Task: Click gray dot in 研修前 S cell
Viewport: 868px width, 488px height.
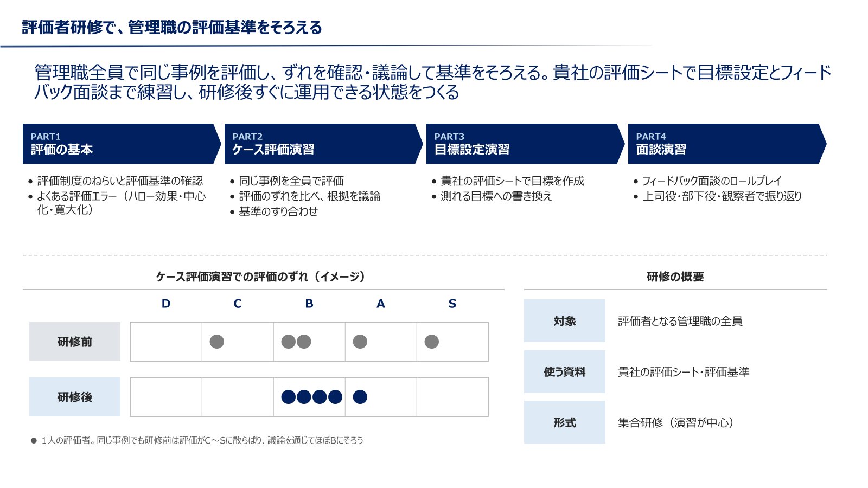Action: pyautogui.click(x=432, y=342)
